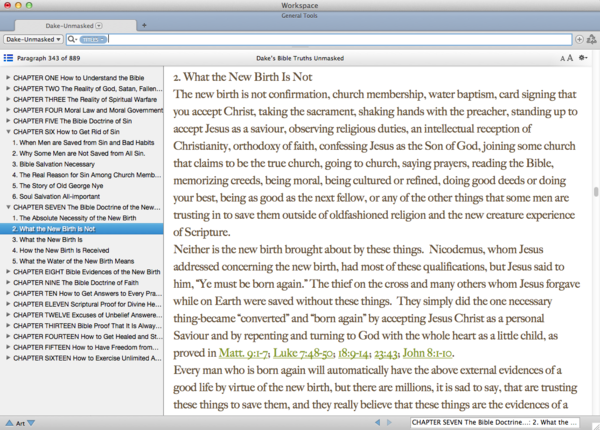This screenshot has height=430, width=600.
Task: Select 5. The Story of Old George Nye
Action: tap(57, 185)
